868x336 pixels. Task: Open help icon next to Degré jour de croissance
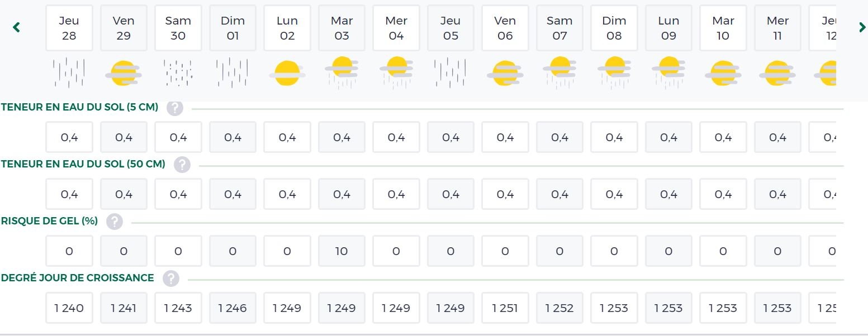point(171,279)
